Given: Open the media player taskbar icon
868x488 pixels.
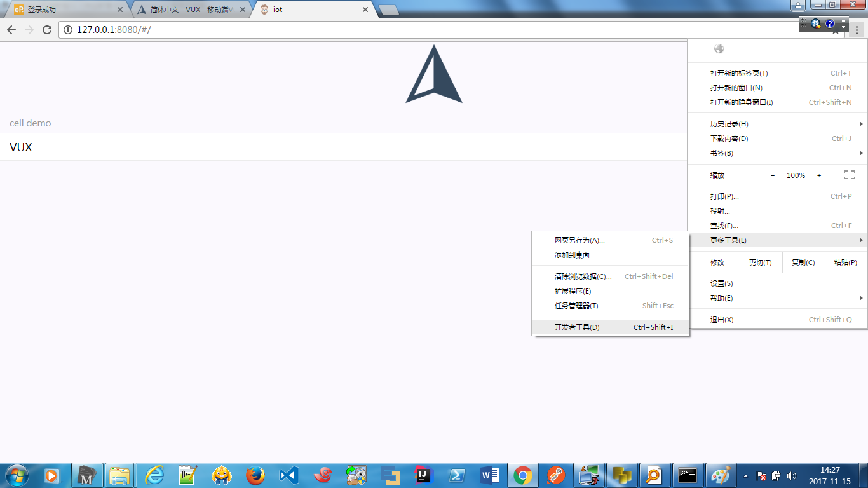Looking at the screenshot, I should coord(52,475).
